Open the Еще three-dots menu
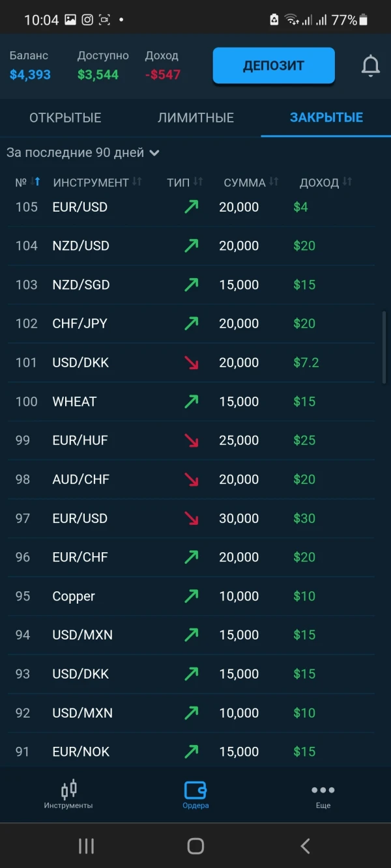Screen dimensions: 391x868 pos(323,790)
